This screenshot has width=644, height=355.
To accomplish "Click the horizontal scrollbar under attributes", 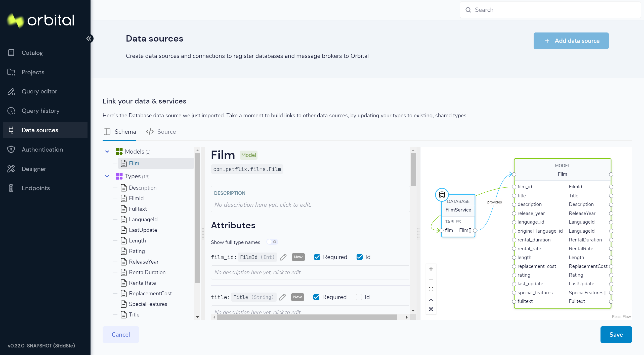I will click(307, 317).
